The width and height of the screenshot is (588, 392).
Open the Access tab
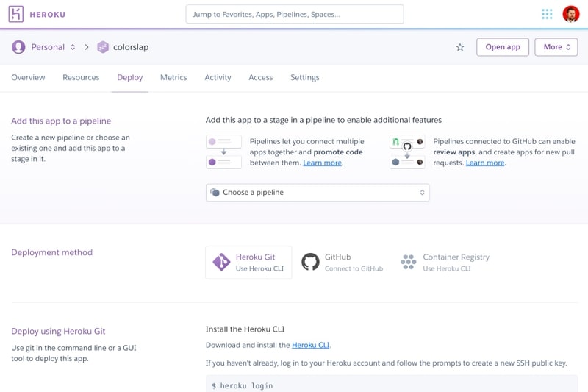tap(261, 78)
